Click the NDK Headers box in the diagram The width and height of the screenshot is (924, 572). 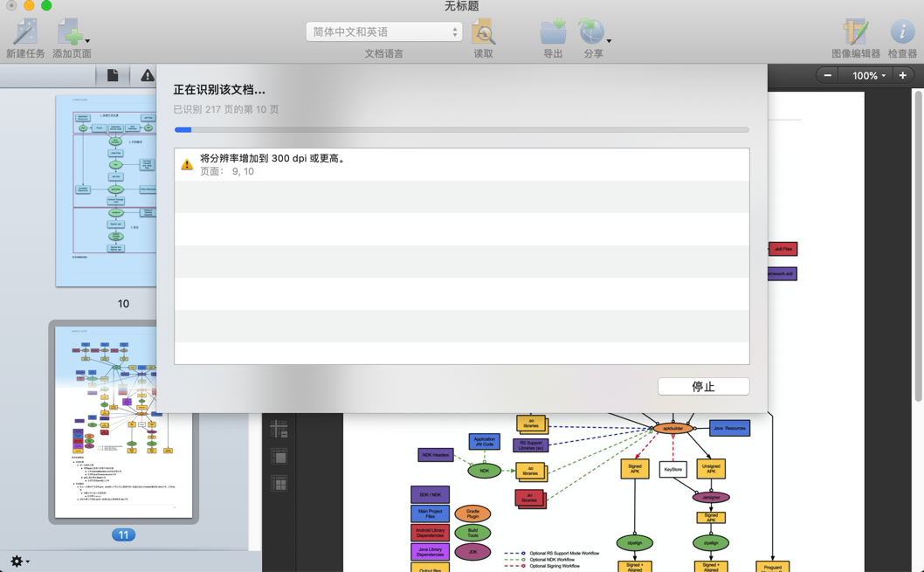click(436, 455)
